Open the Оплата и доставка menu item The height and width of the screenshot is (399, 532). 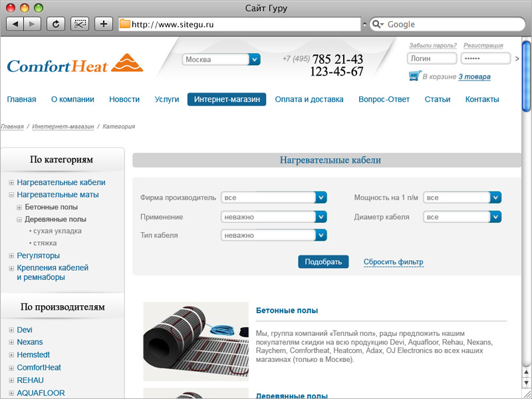click(309, 99)
